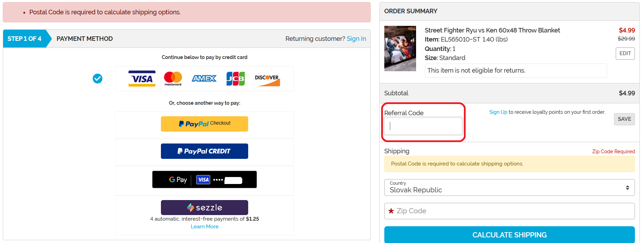644x243 pixels.
Task: Click the Visa card logo
Action: click(142, 79)
